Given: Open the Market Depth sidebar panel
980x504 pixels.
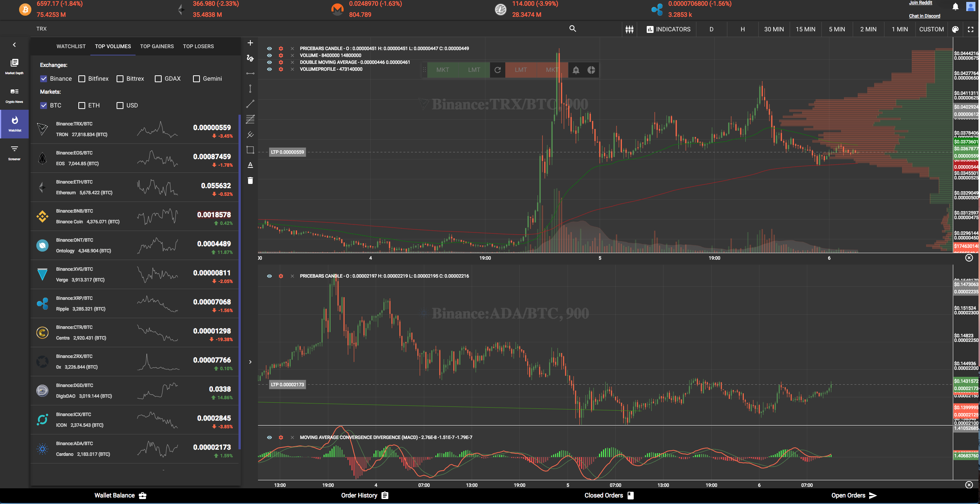Looking at the screenshot, I should [14, 66].
